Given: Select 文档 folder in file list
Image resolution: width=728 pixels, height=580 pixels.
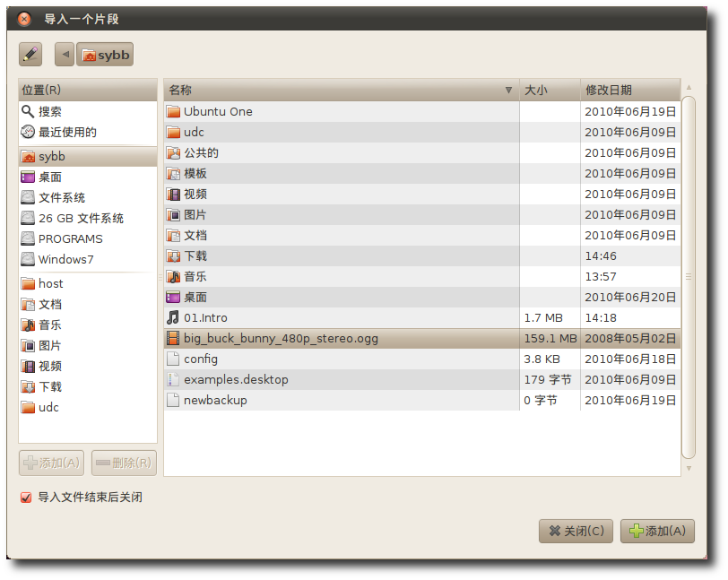Looking at the screenshot, I should coord(422,236).
